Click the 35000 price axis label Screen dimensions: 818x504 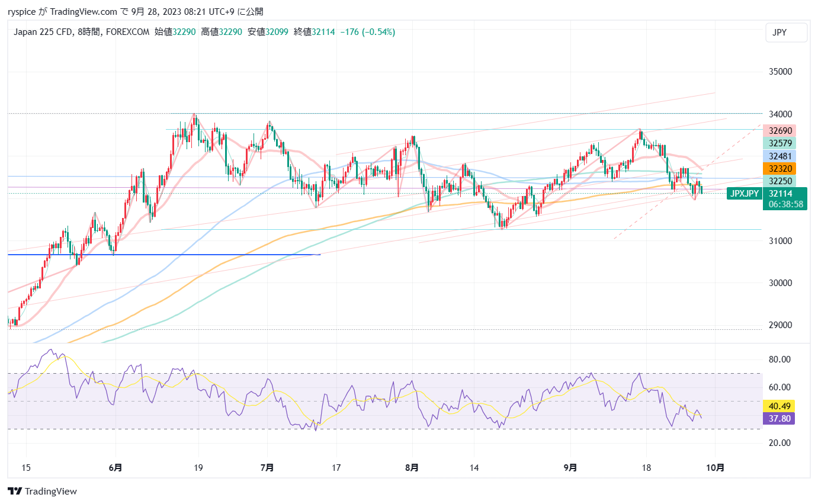click(779, 72)
